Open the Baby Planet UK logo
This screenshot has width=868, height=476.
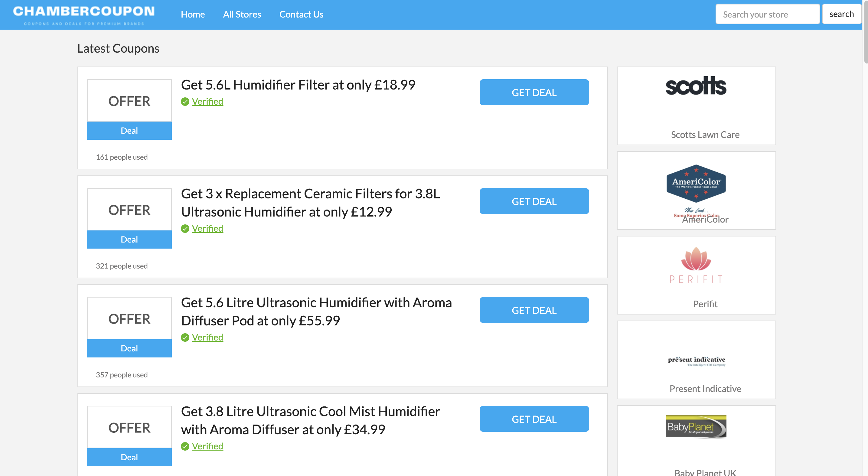coord(696,426)
